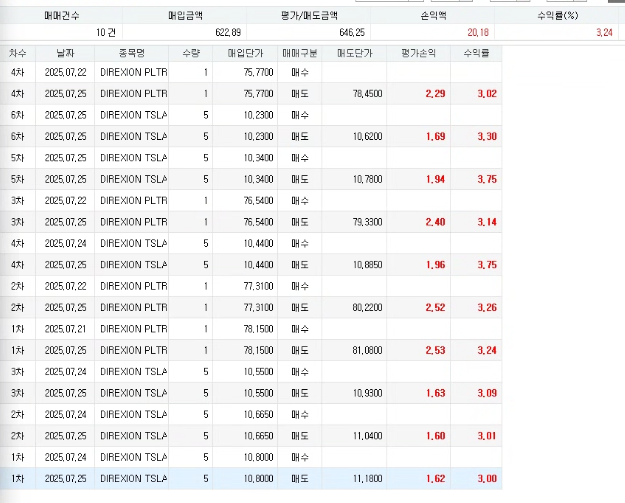625x503 pixels.
Task: Click 매도 in the row with 81.0800
Action: point(300,350)
